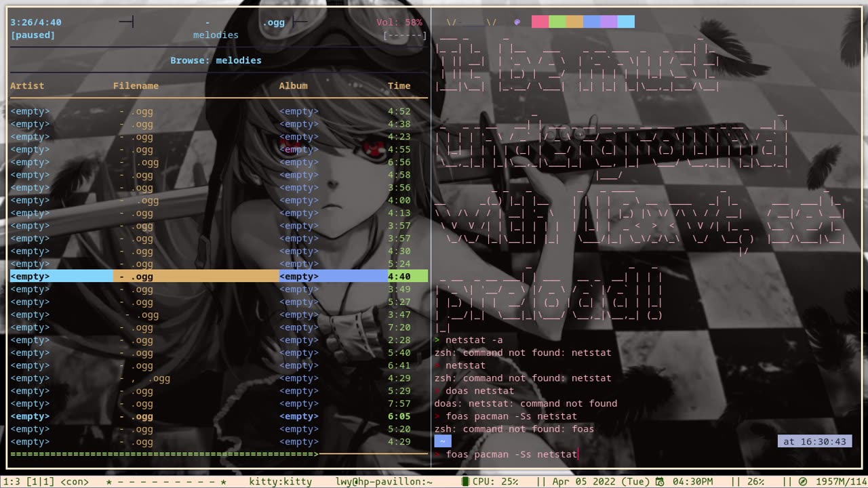The height and width of the screenshot is (488, 868).
Task: Select the track lasting 4:30
Action: [x=219, y=251]
